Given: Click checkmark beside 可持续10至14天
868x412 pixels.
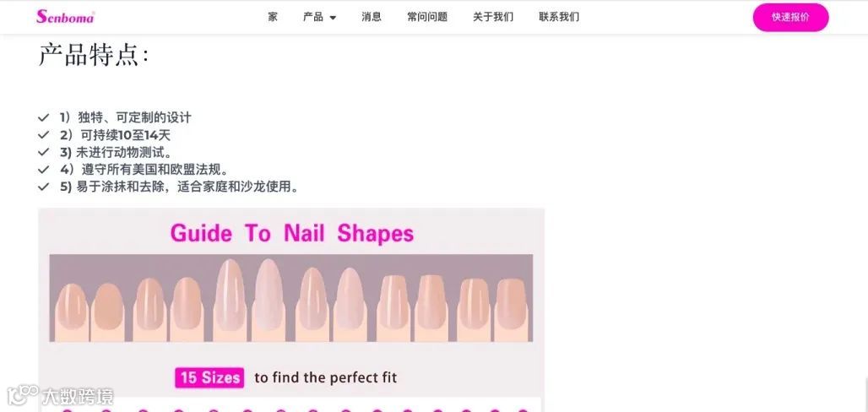Looking at the screenshot, I should click(44, 135).
